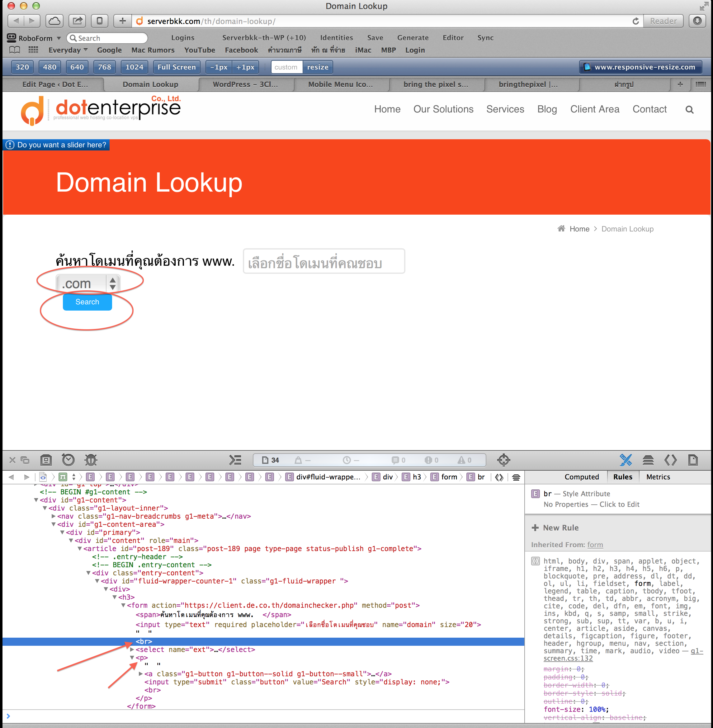Open the WordPress – 3Cl... browser tab
713x728 pixels.
point(245,84)
